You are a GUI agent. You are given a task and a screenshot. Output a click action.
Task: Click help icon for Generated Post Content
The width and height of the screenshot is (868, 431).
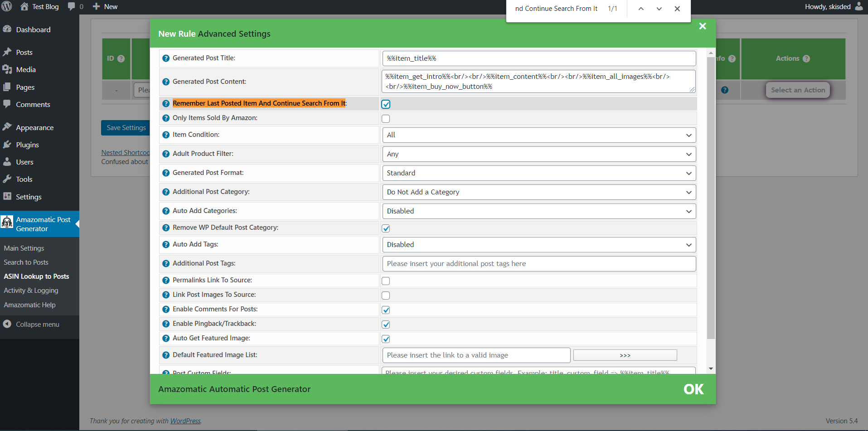click(166, 82)
